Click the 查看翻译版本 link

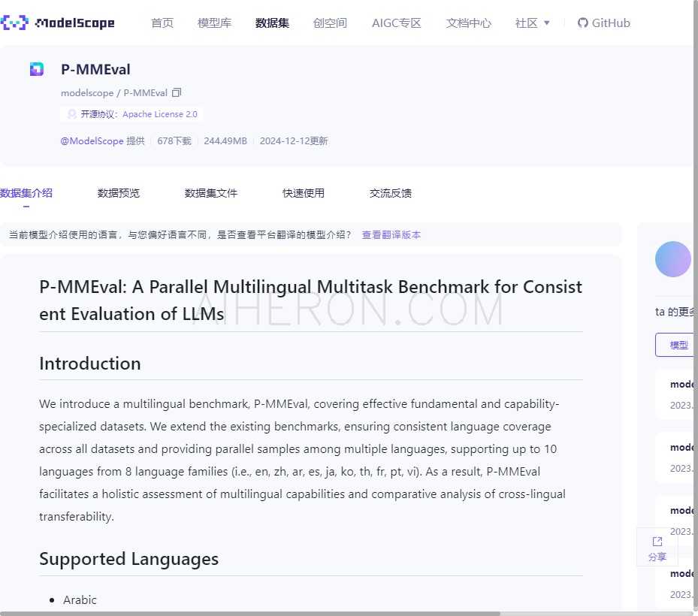[391, 235]
